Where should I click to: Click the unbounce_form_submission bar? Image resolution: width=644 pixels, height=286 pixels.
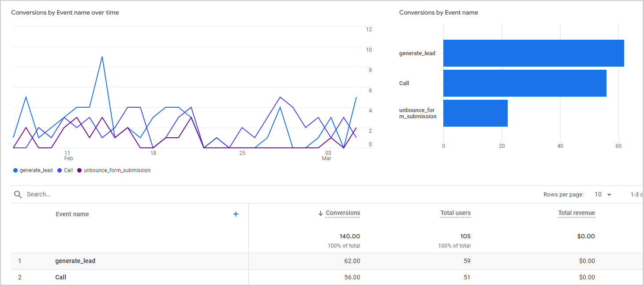[475, 113]
